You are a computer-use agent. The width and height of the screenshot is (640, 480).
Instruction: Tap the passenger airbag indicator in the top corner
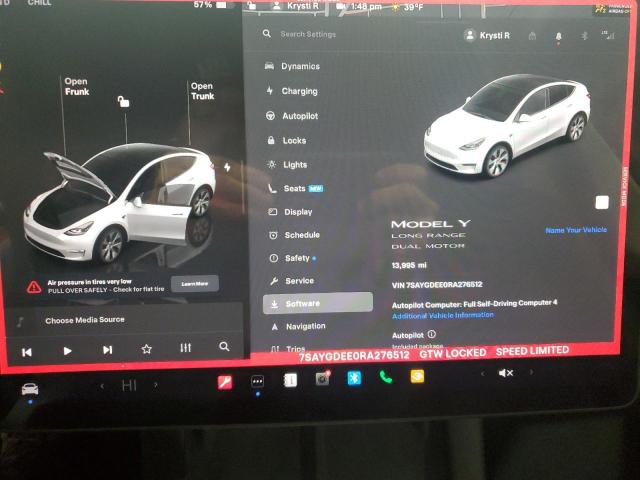[611, 9]
